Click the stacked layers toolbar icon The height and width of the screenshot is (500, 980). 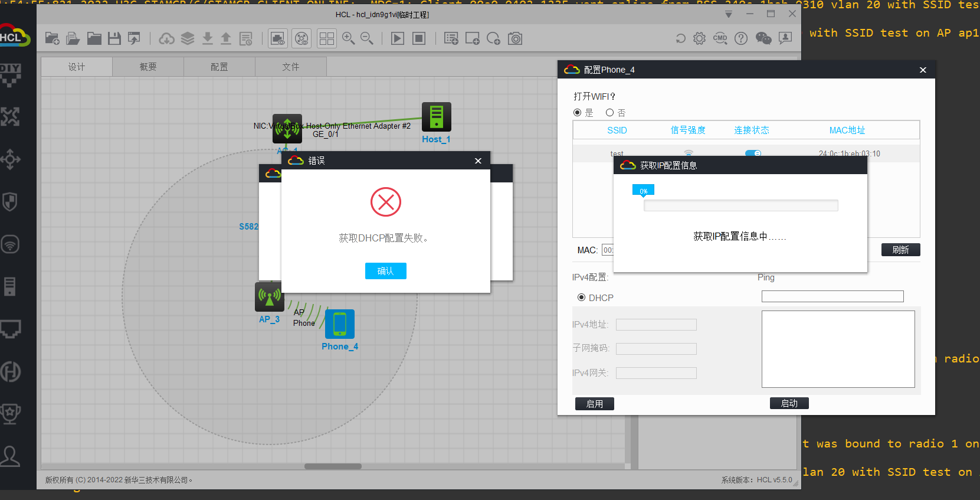[188, 39]
